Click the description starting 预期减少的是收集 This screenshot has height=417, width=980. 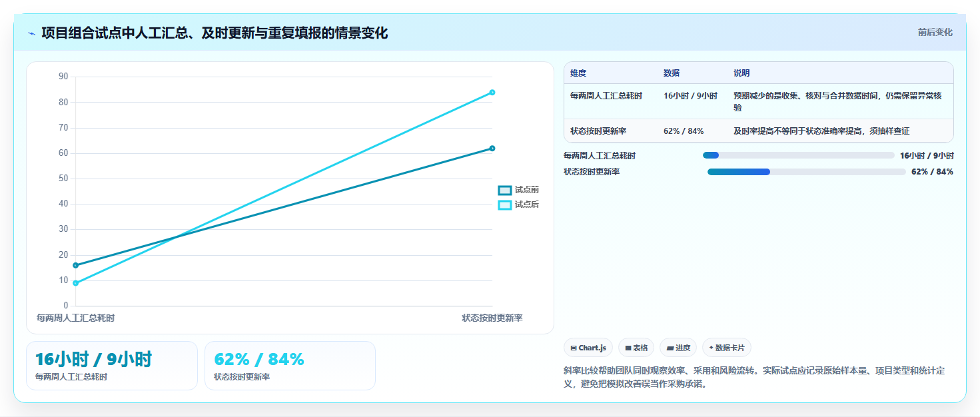(x=837, y=101)
